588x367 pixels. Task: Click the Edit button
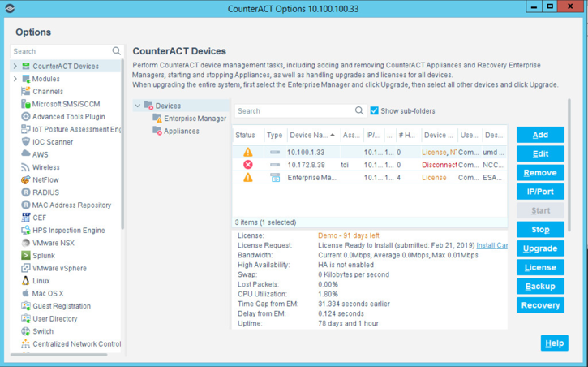coord(540,153)
